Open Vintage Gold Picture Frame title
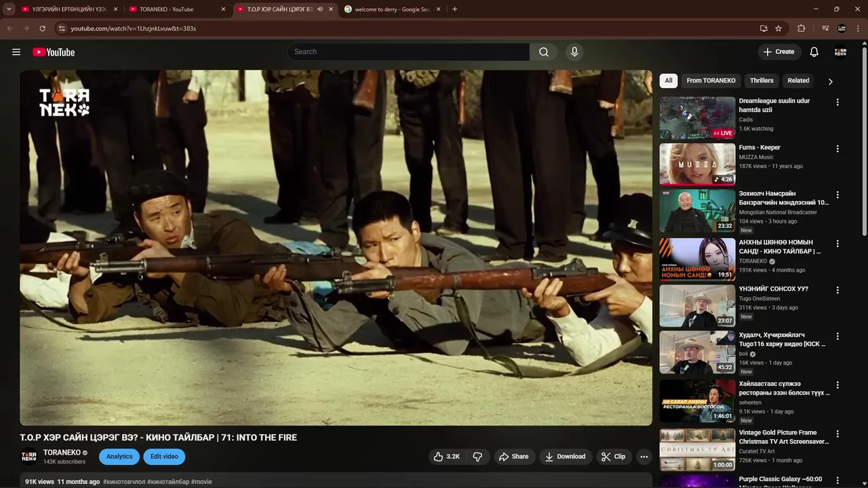 coord(784,437)
